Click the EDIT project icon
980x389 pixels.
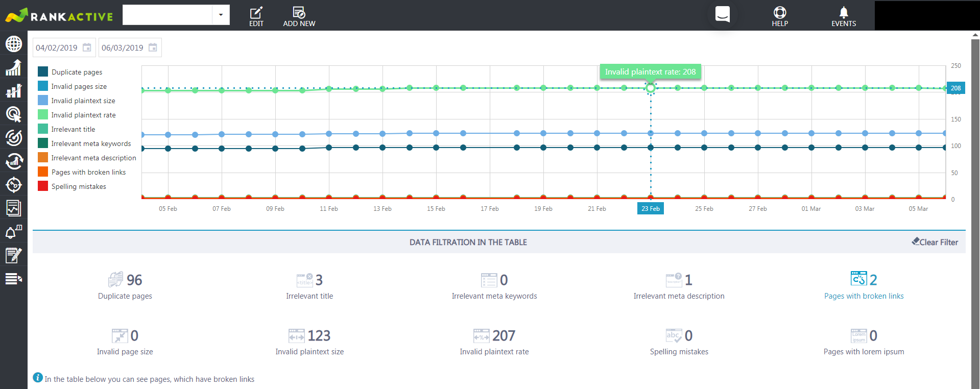click(x=256, y=16)
